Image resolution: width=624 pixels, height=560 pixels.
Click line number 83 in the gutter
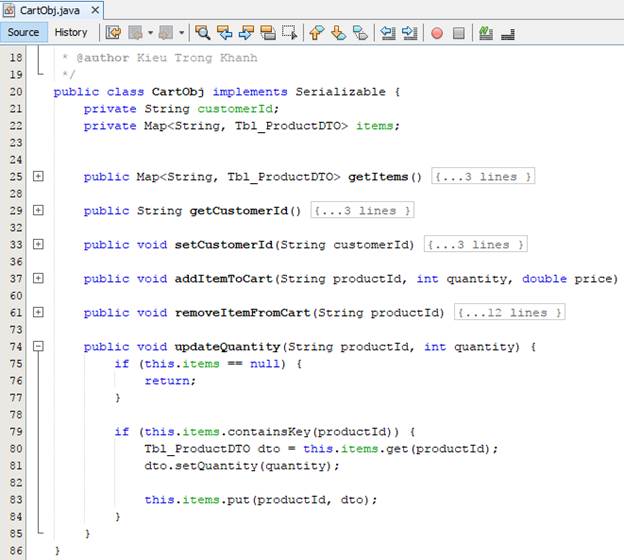[x=16, y=500]
